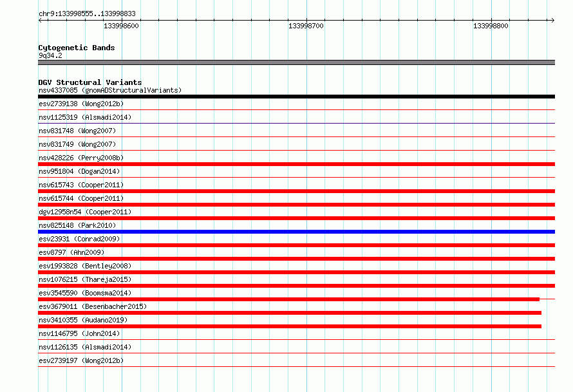This screenshot has width=573, height=392.
Task: Click the red bar under nsv1076215
Action: 296,286
